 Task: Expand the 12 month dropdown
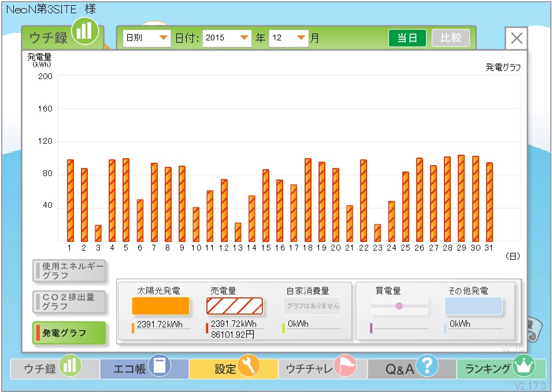[x=288, y=38]
